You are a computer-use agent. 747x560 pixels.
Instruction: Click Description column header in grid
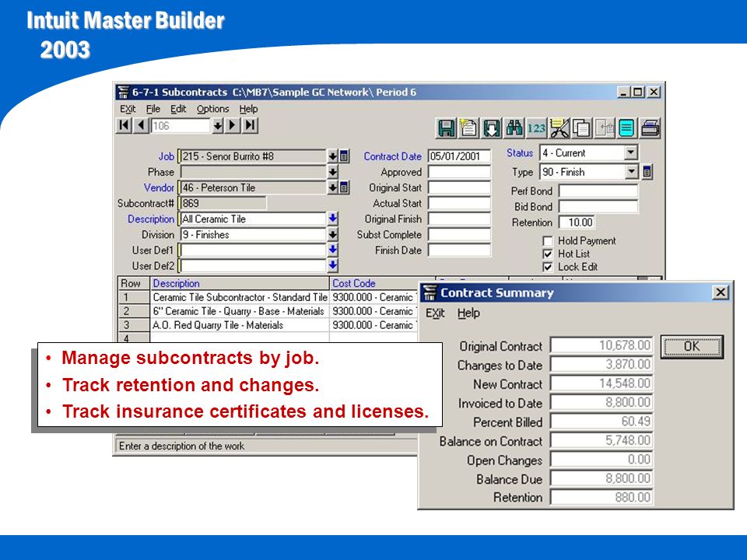coord(240,283)
